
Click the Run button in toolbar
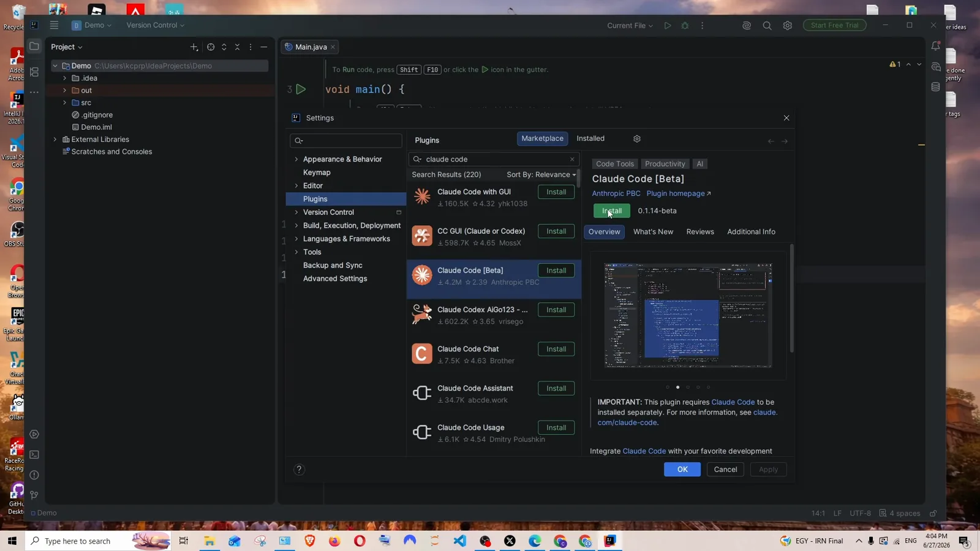668,26
